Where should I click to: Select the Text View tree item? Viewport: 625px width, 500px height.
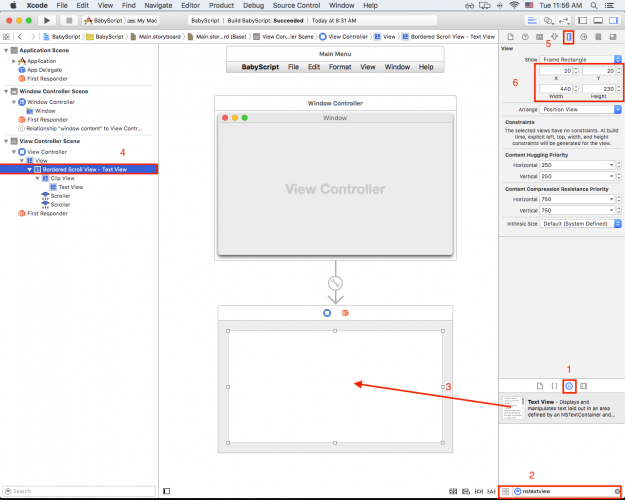tap(71, 187)
